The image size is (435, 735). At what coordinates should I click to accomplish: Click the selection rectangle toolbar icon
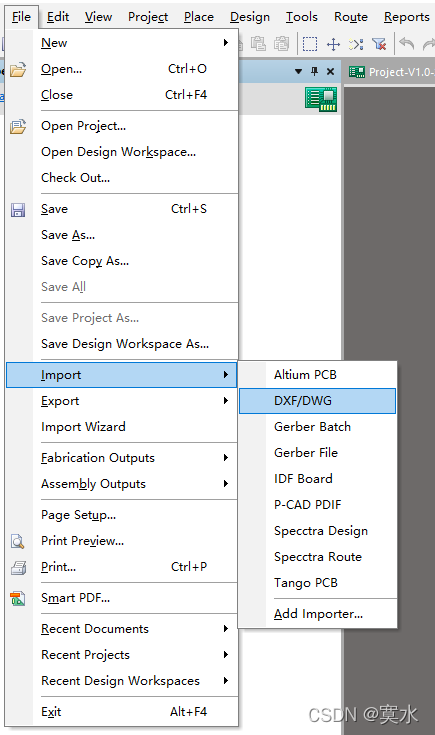click(310, 45)
